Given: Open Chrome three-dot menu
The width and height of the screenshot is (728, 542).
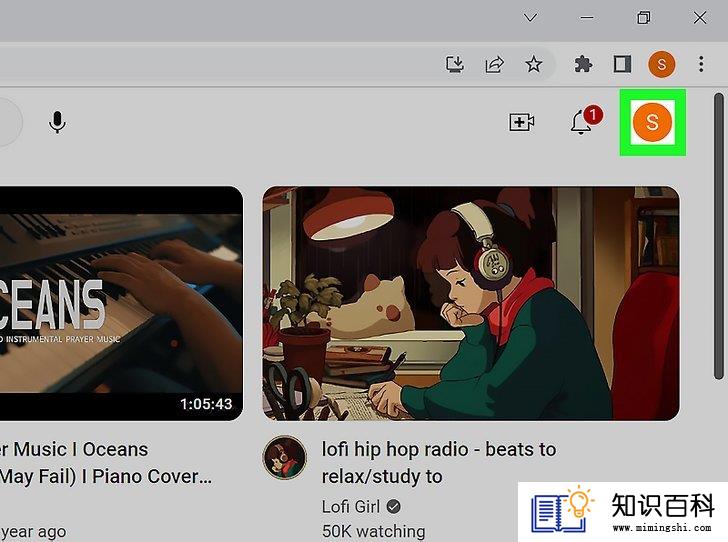Looking at the screenshot, I should point(701,64).
